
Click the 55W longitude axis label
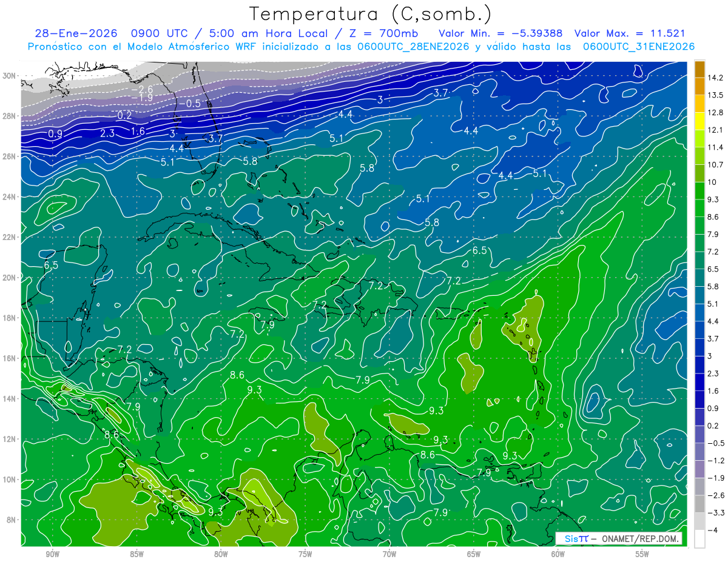tap(642, 554)
